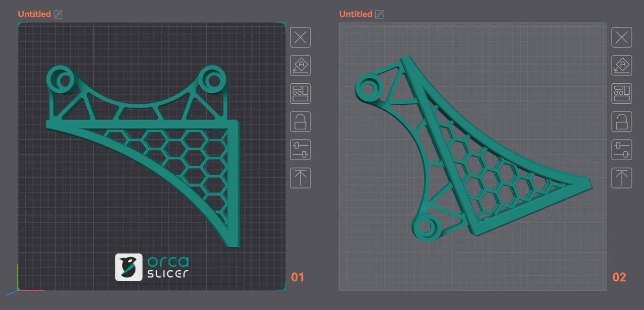Click the upward arrow icon for plate 02
644x310 pixels.
(622, 178)
